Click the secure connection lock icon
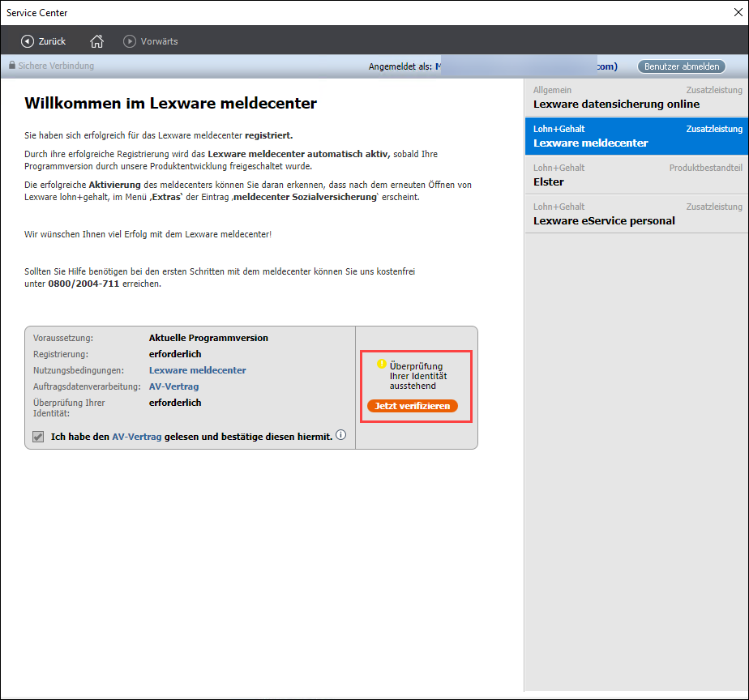The height and width of the screenshot is (700, 749). pos(12,66)
